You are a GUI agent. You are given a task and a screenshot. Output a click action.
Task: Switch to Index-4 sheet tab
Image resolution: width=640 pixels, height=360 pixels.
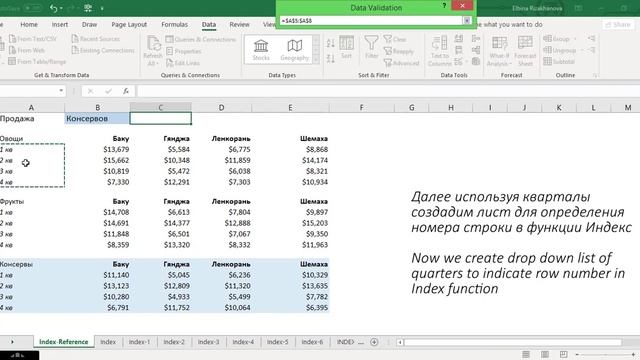(x=243, y=342)
